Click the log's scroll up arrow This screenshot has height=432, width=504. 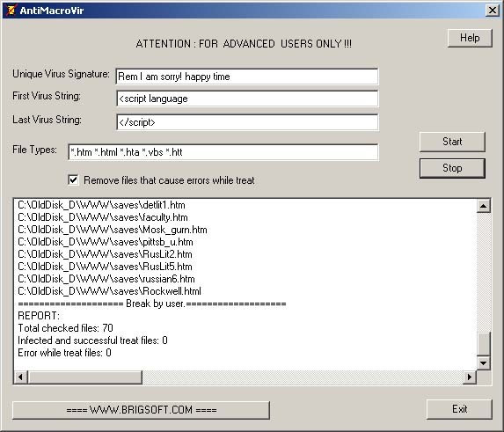point(484,206)
